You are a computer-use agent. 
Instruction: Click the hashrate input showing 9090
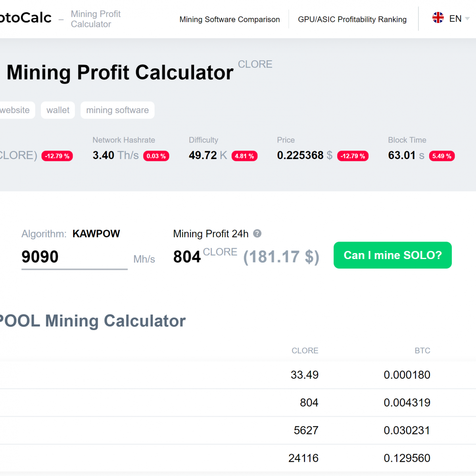(74, 257)
